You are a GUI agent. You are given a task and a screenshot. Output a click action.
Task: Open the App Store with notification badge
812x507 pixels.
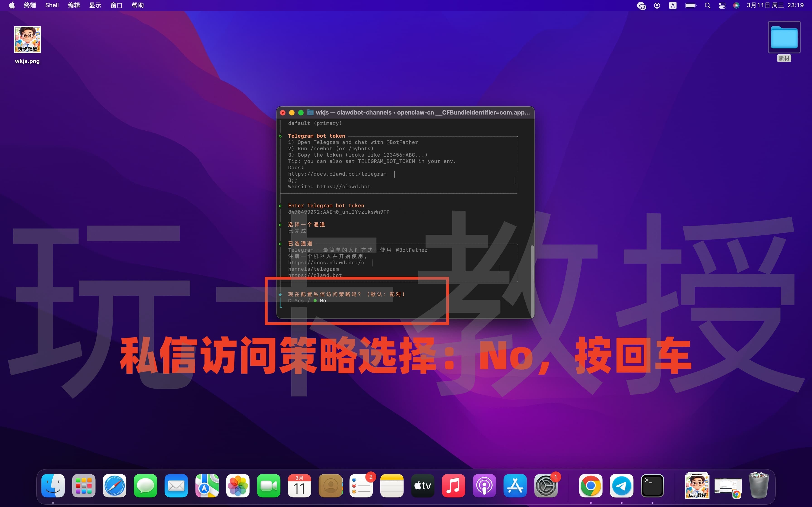tap(515, 485)
